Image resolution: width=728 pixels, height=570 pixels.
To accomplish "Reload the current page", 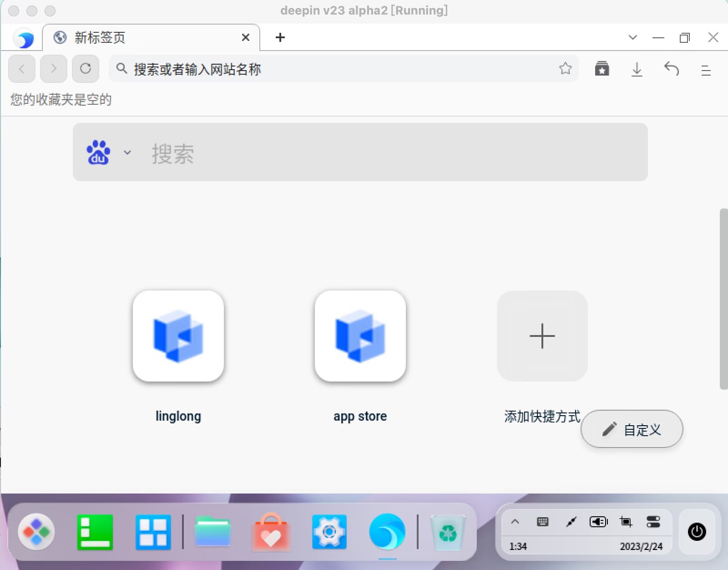I will coord(86,69).
